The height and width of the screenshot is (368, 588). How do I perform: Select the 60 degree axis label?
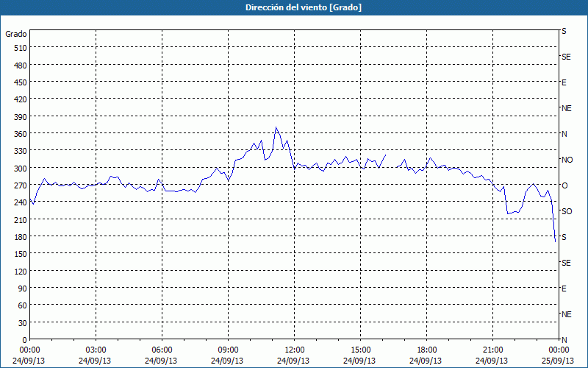tap(23, 305)
